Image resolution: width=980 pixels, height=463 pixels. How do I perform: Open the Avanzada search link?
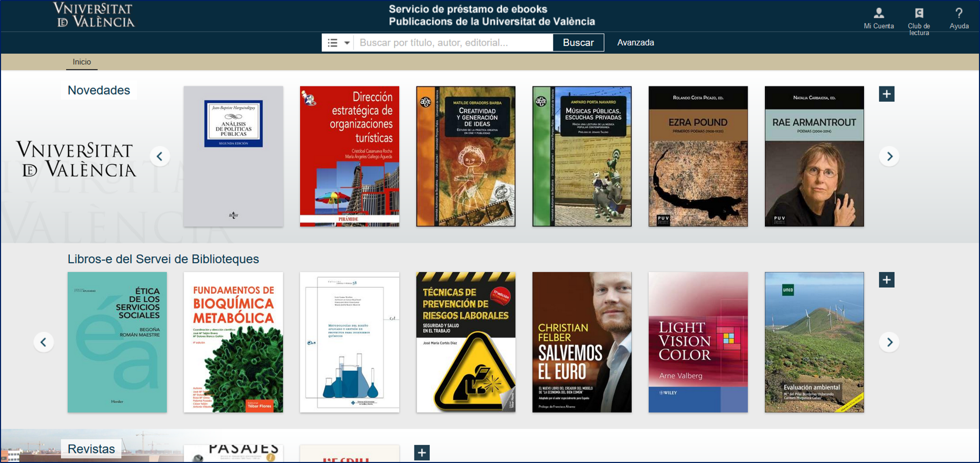coord(635,42)
